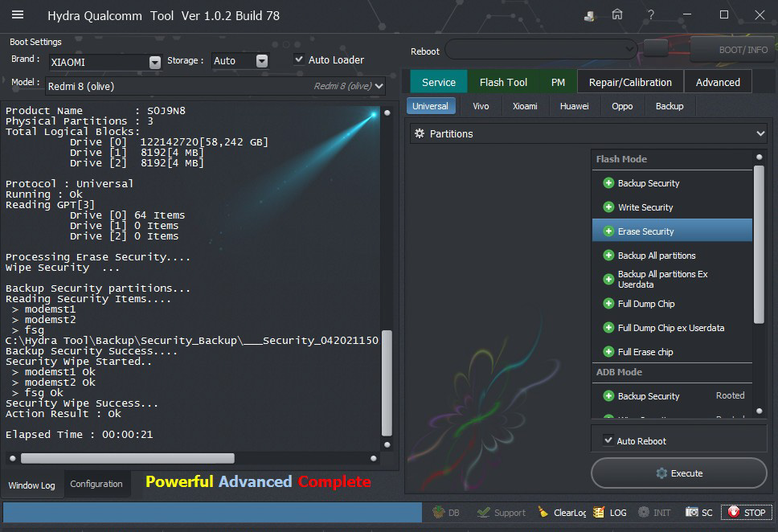Open the PM tab
This screenshot has height=532, width=778.
[558, 82]
